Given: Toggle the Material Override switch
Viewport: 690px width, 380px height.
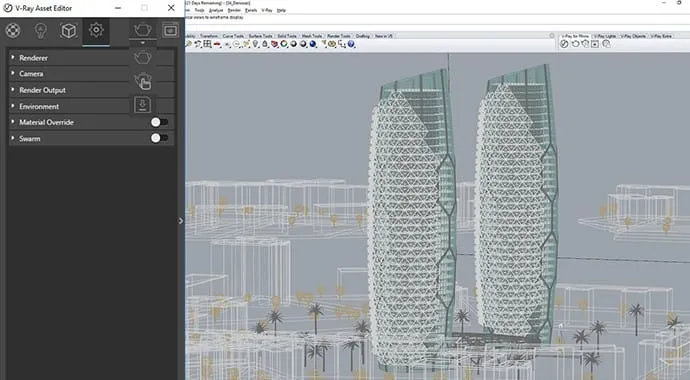Looking at the screenshot, I should coord(159,122).
